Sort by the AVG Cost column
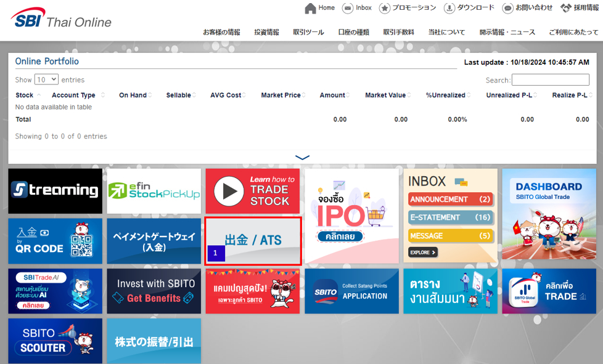This screenshot has width=603, height=364. click(x=228, y=95)
